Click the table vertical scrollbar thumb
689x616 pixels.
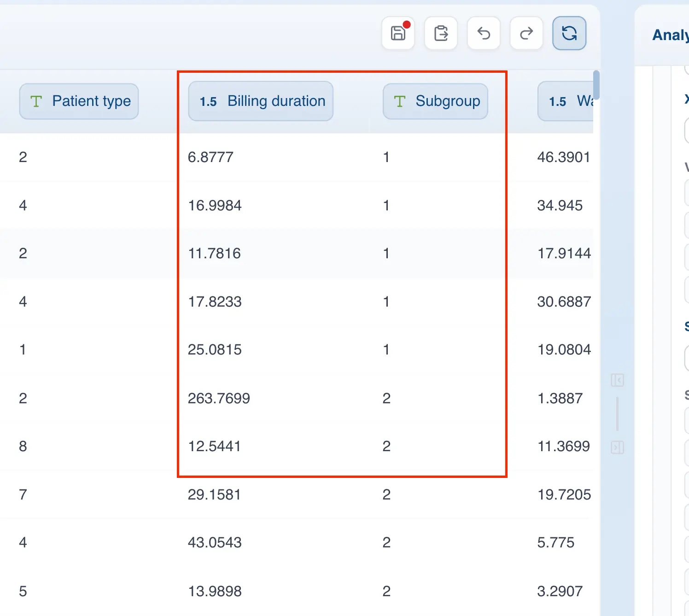[x=596, y=85]
